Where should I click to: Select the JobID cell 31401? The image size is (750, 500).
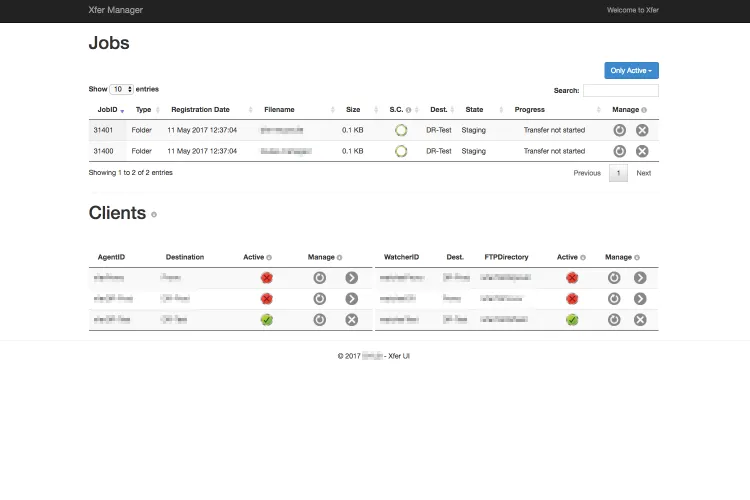pos(103,130)
